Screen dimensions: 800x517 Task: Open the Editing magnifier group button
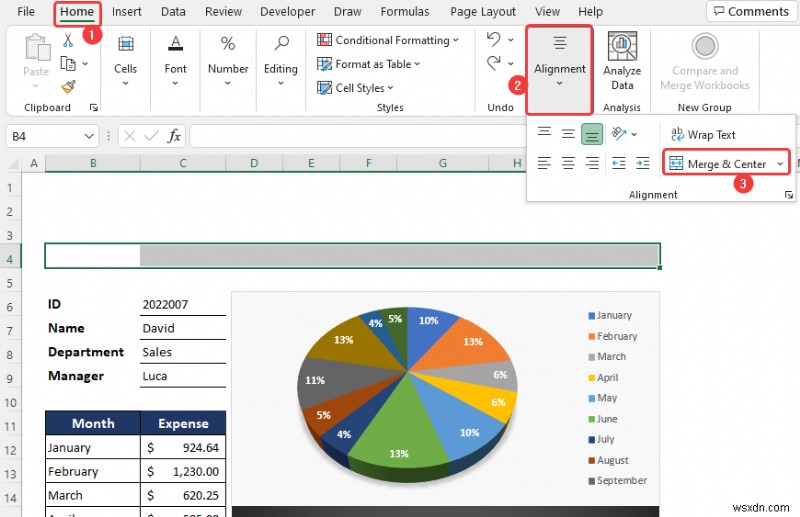pyautogui.click(x=281, y=61)
